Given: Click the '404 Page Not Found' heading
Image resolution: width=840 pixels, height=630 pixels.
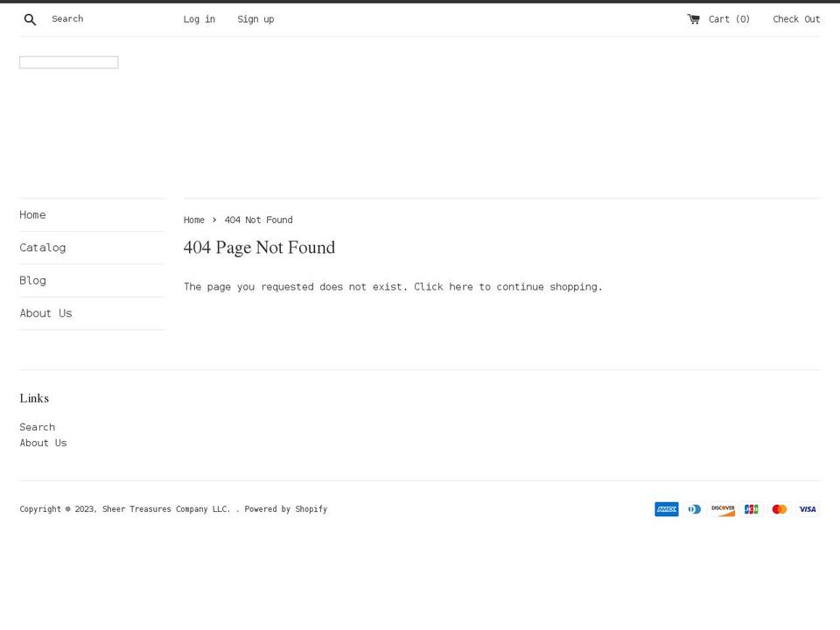Looking at the screenshot, I should [x=259, y=247].
